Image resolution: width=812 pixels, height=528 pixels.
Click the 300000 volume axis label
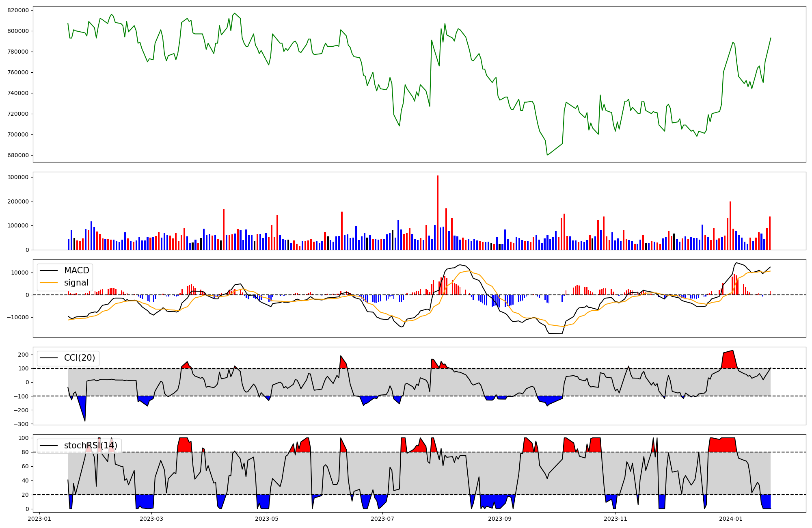coord(18,177)
